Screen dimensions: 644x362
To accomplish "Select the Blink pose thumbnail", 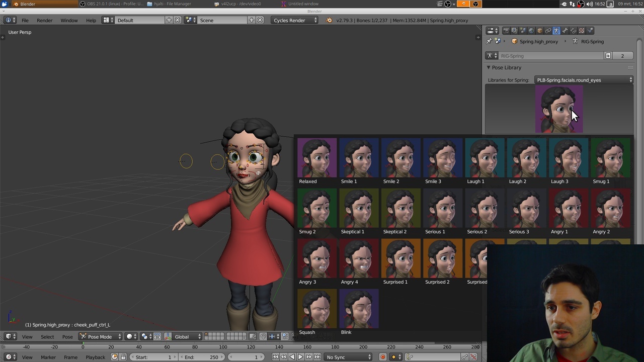I will [358, 308].
